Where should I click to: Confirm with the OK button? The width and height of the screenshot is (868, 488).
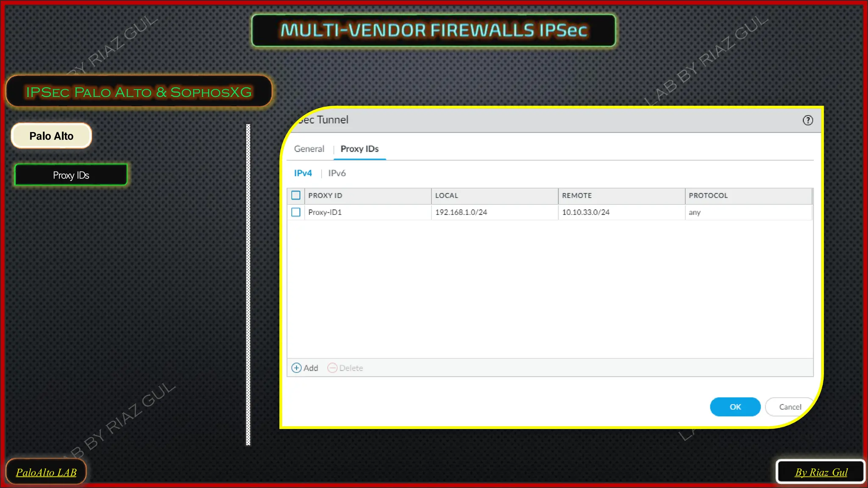pyautogui.click(x=735, y=407)
